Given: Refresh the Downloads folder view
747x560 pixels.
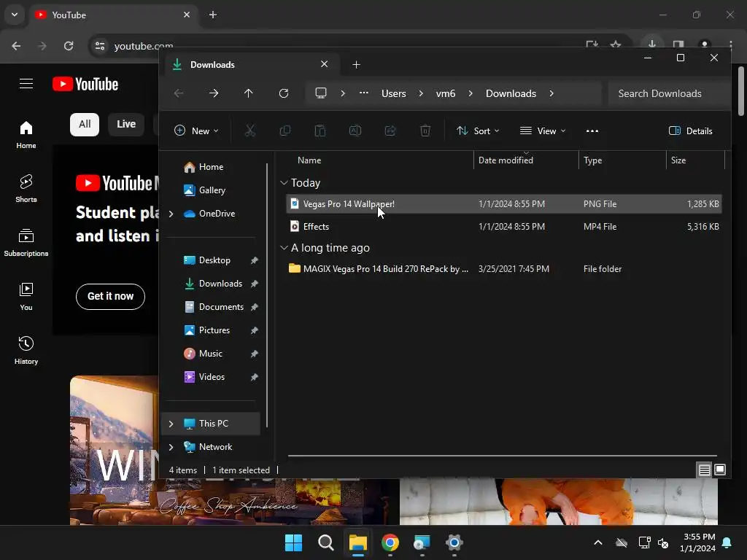Looking at the screenshot, I should coord(284,93).
